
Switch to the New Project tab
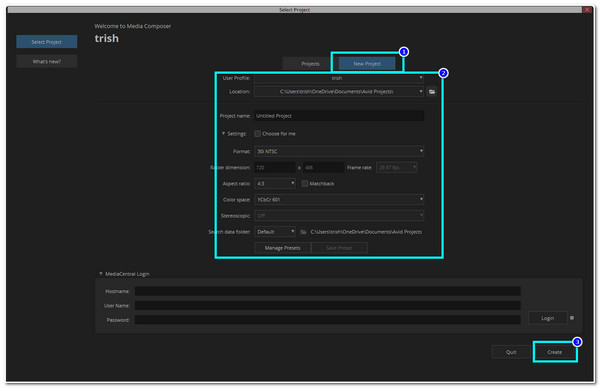pos(367,64)
